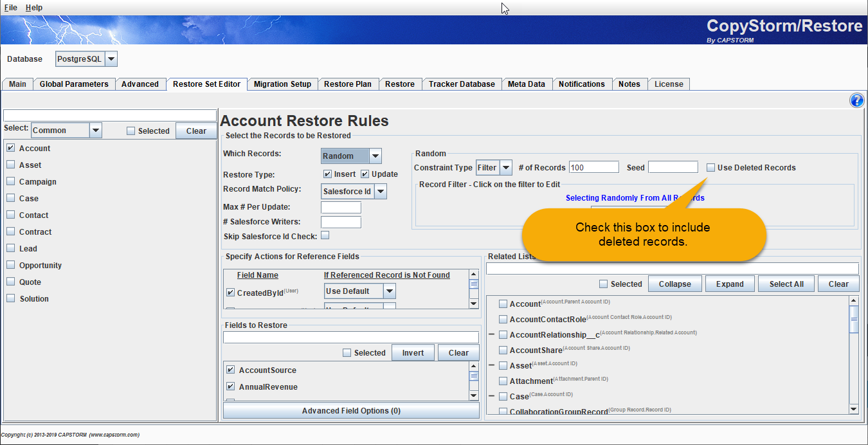868x445 pixels.
Task: Uncheck the AnnualRevenue field checkbox
Action: [230, 386]
